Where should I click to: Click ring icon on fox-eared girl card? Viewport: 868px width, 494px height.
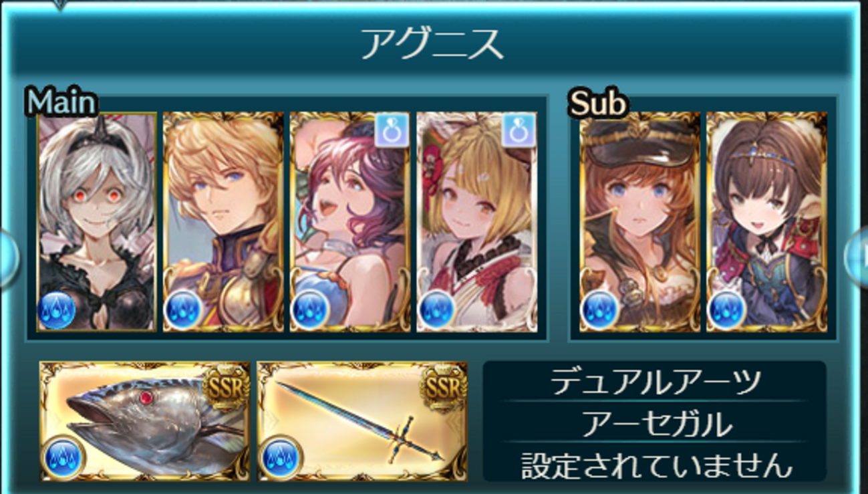[x=519, y=130]
